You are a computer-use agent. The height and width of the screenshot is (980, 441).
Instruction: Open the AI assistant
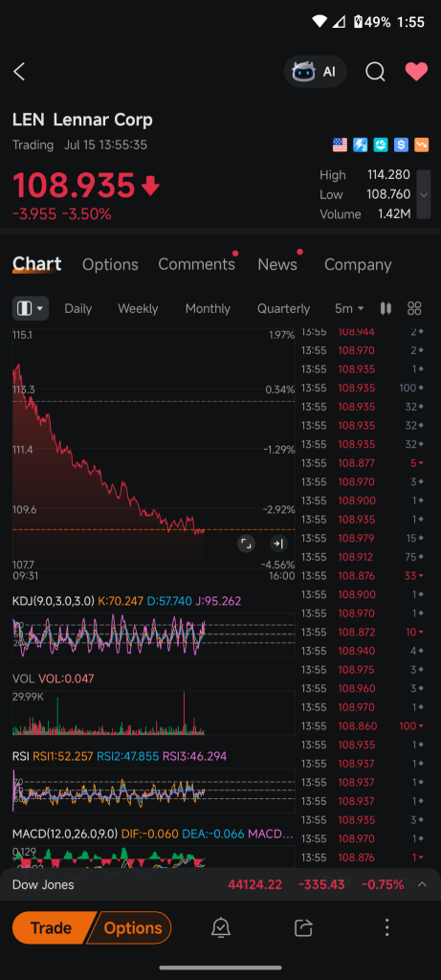point(315,72)
